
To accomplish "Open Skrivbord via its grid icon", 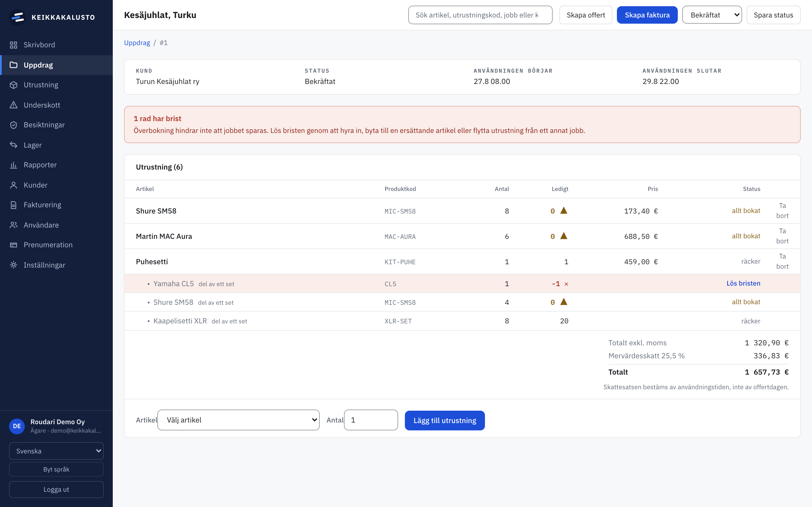I will 14,45.
